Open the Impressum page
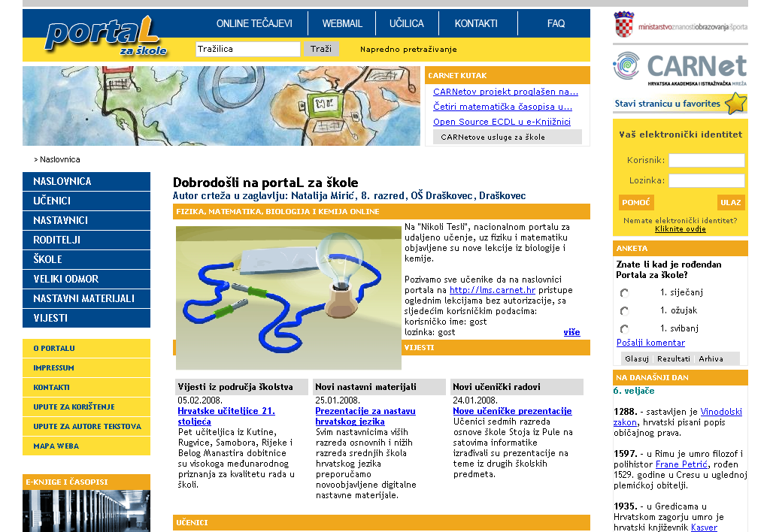The image size is (770, 532). (x=86, y=368)
